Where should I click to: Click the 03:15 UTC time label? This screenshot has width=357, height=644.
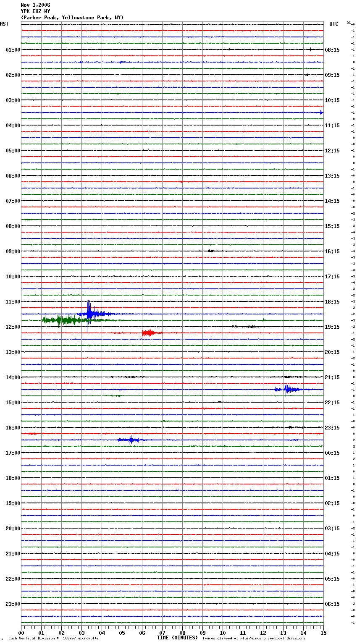pos(332,529)
